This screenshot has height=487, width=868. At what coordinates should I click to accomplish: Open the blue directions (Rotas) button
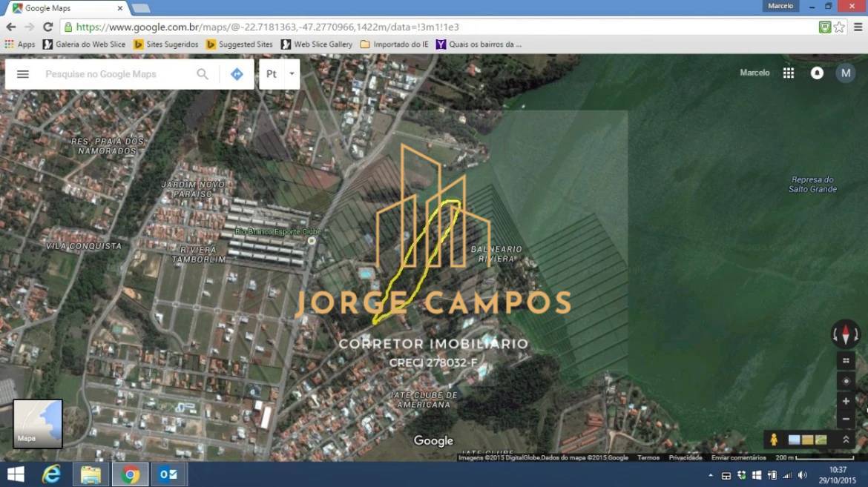pyautogui.click(x=237, y=74)
